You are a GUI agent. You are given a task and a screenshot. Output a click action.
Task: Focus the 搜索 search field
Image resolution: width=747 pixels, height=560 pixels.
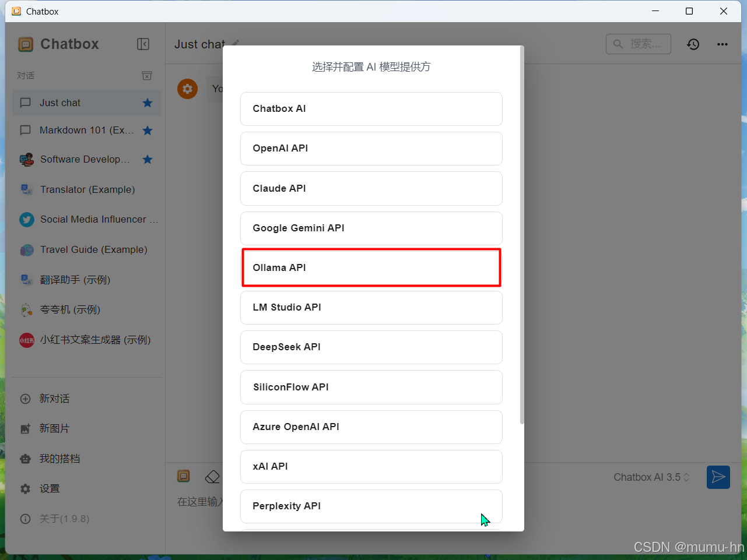639,44
